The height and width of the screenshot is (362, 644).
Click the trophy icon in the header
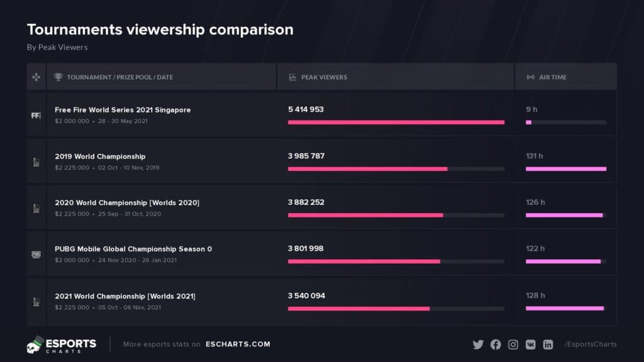tap(58, 77)
